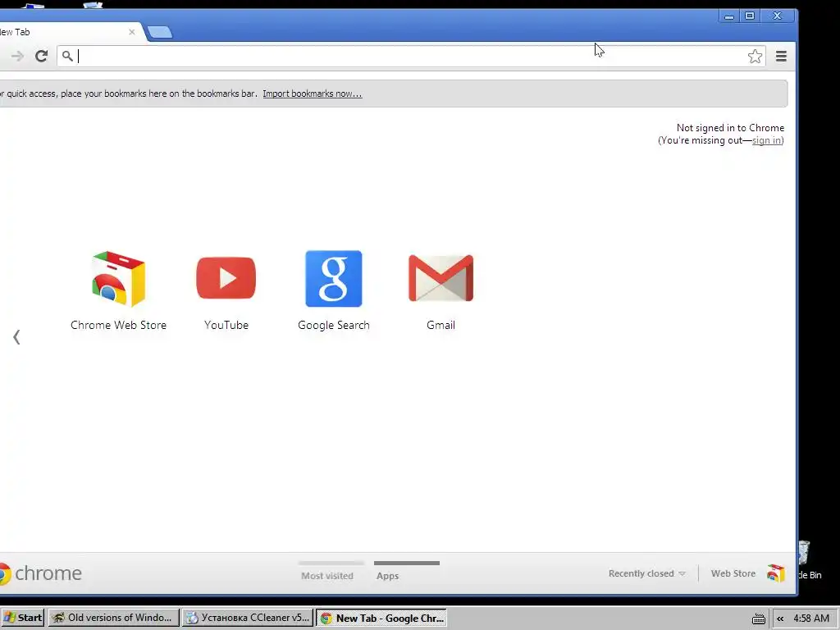Restore down the Chrome window

pos(750,16)
